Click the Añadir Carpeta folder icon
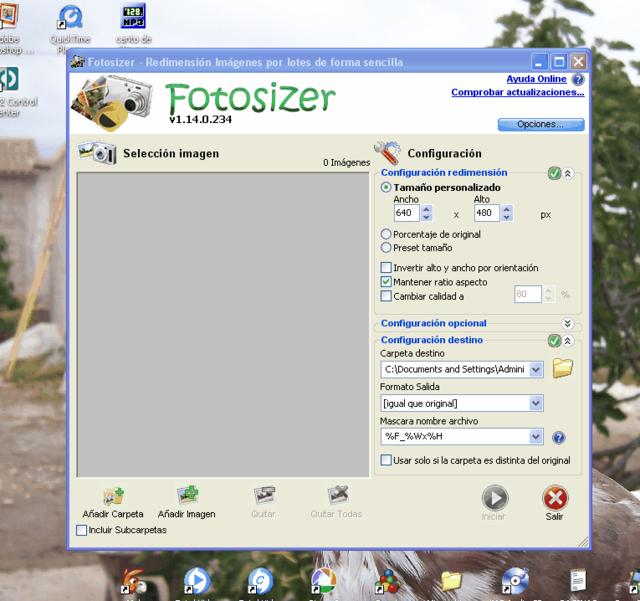Viewport: 640px width, 601px height. [x=113, y=496]
